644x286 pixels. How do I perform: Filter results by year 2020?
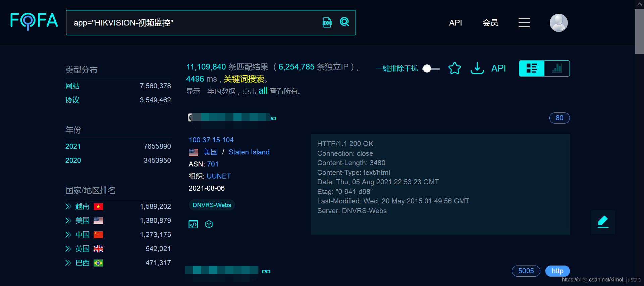click(73, 160)
